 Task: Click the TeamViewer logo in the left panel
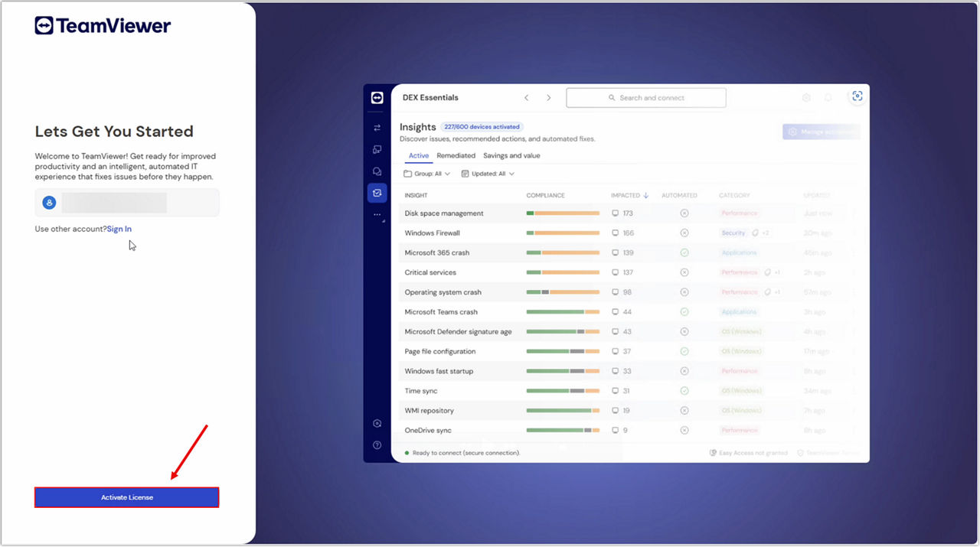103,26
